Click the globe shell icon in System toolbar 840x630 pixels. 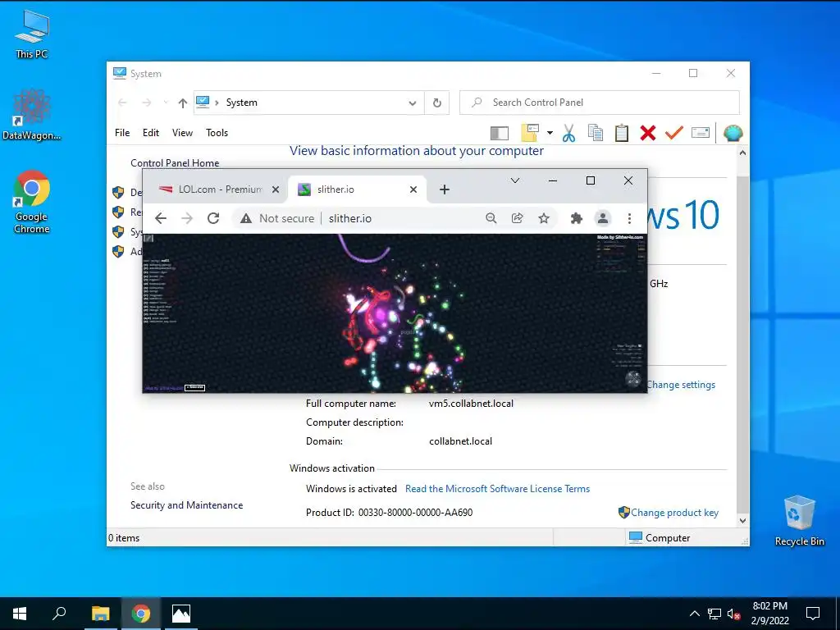point(733,133)
